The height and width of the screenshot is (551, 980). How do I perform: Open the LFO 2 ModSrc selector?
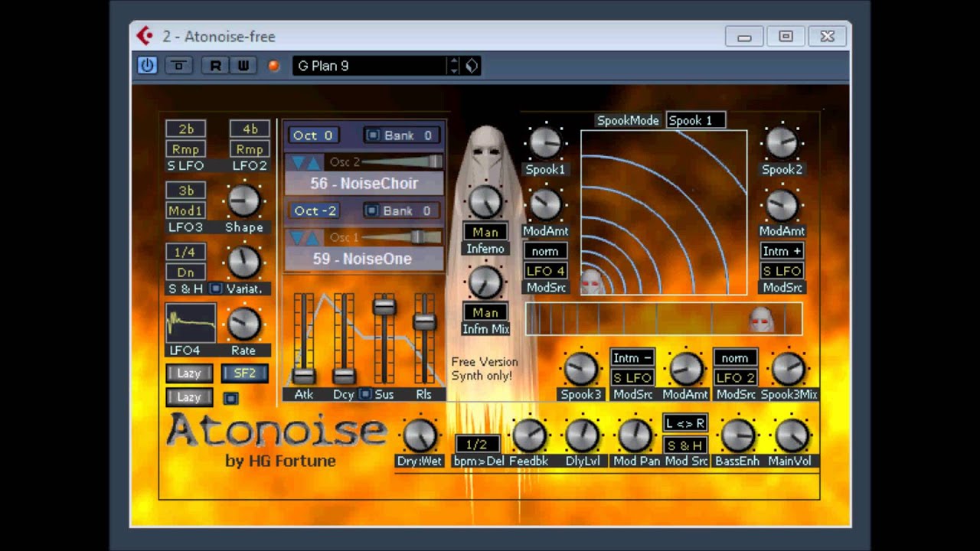click(736, 377)
